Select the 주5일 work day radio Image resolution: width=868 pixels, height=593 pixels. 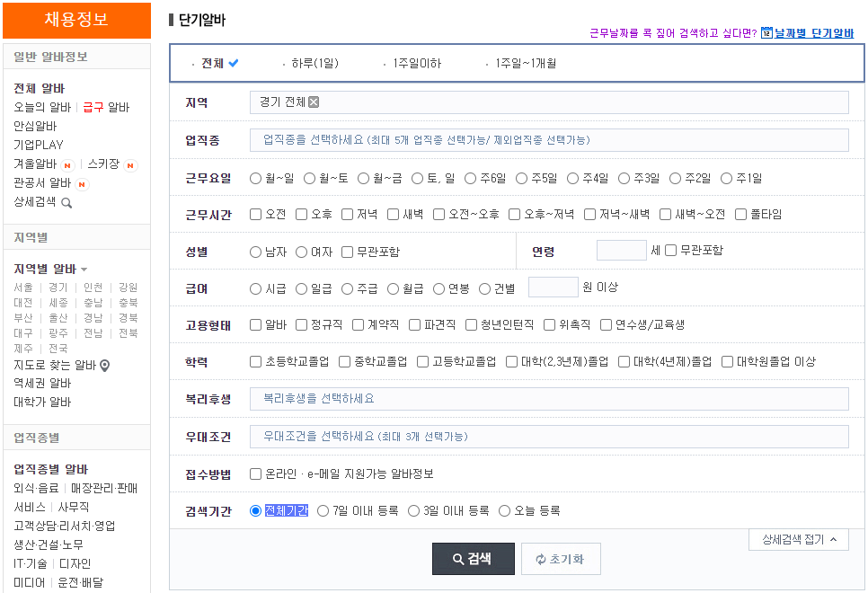pos(521,178)
